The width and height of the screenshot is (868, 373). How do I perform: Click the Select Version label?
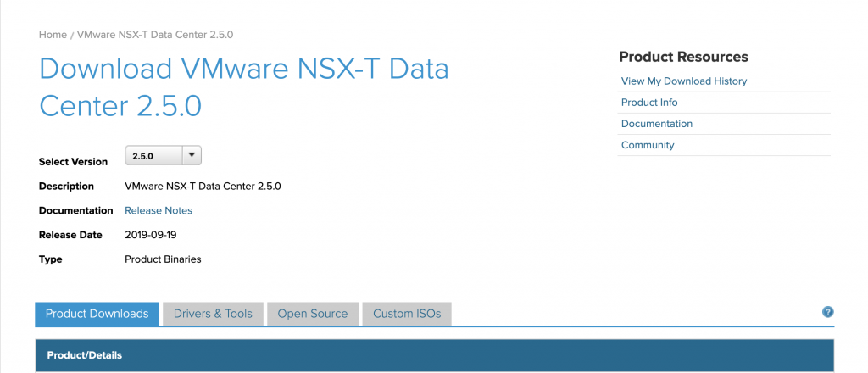(73, 162)
